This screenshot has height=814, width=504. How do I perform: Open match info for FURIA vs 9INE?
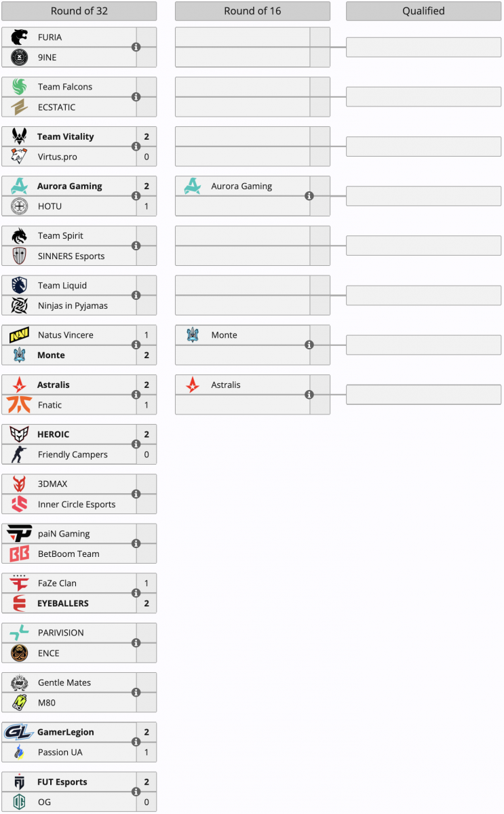click(x=136, y=47)
